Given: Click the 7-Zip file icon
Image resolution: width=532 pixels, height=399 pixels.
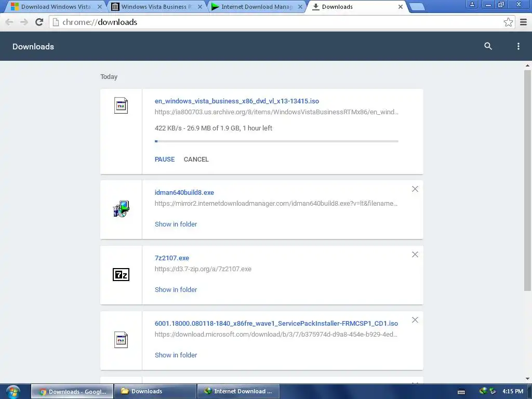Looking at the screenshot, I should tap(121, 274).
